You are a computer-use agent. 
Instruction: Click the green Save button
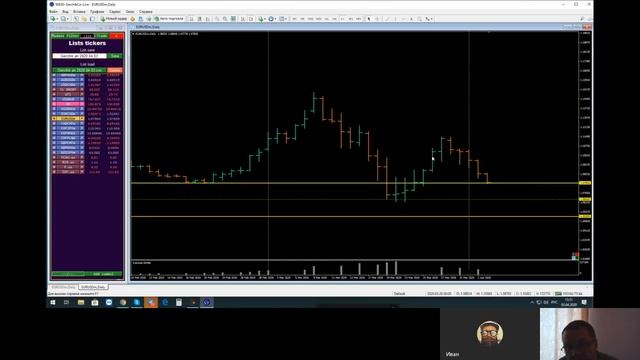click(115, 56)
